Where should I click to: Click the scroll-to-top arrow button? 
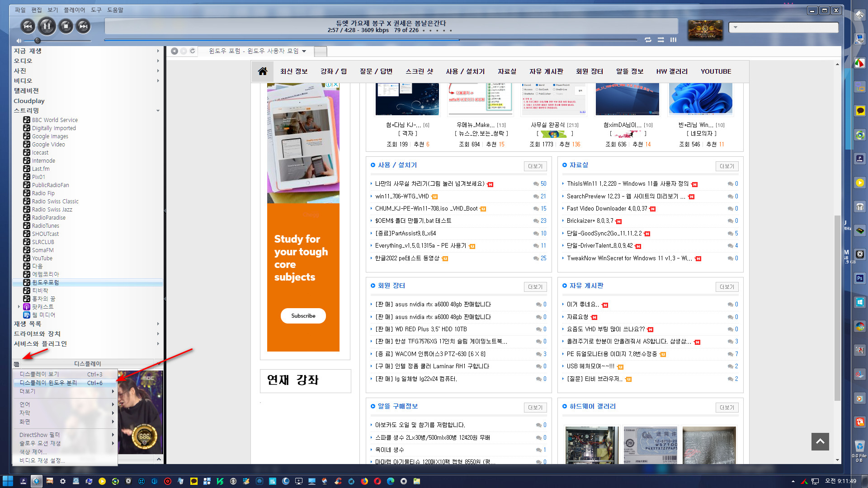tap(820, 441)
